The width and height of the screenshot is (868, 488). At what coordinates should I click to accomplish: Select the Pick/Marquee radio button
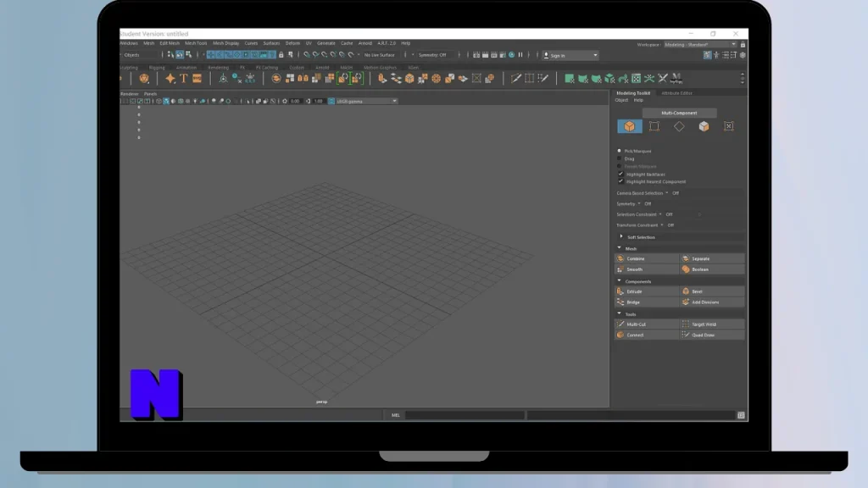(x=620, y=151)
